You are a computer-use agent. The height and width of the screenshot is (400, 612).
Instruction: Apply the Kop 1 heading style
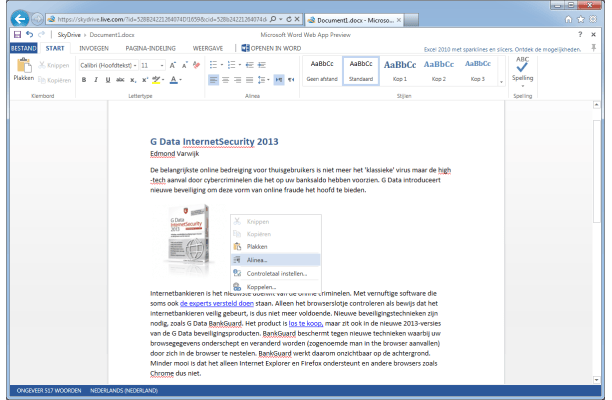click(x=400, y=70)
